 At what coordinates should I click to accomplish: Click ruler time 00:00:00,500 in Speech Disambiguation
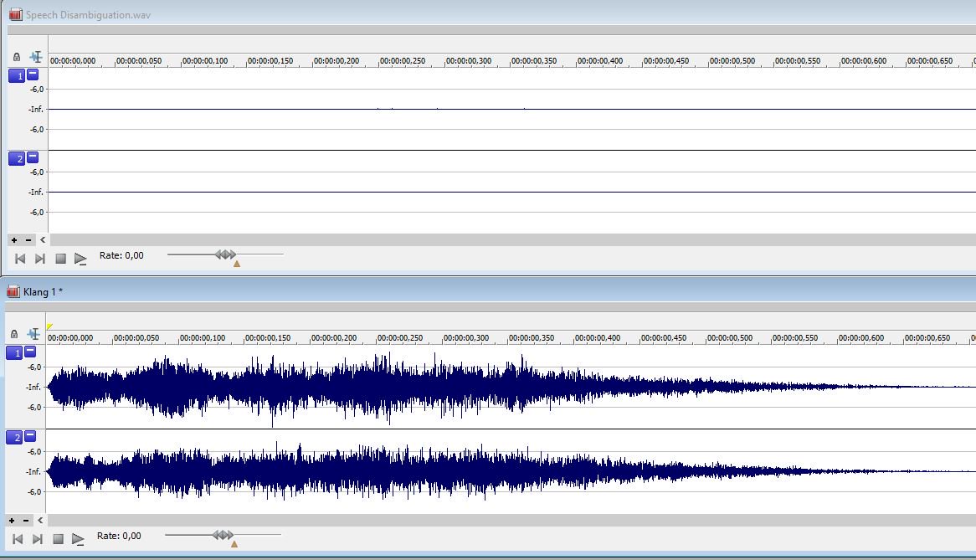pos(732,61)
